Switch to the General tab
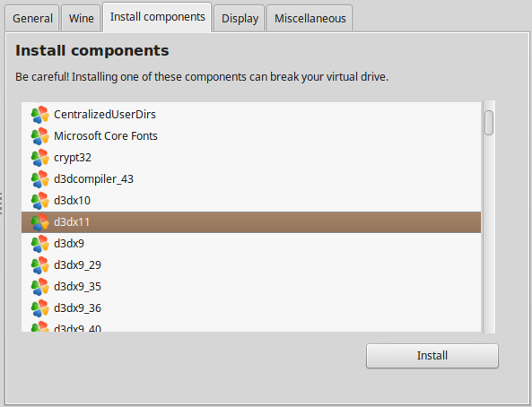532x407 pixels. (32, 18)
